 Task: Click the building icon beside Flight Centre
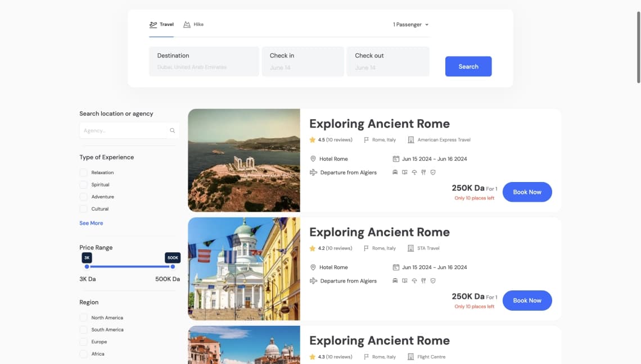(x=411, y=357)
